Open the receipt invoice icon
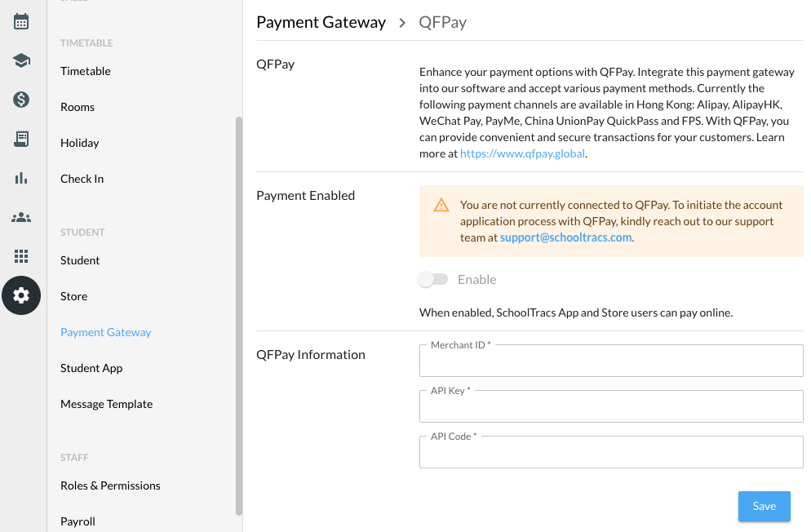 click(21, 139)
